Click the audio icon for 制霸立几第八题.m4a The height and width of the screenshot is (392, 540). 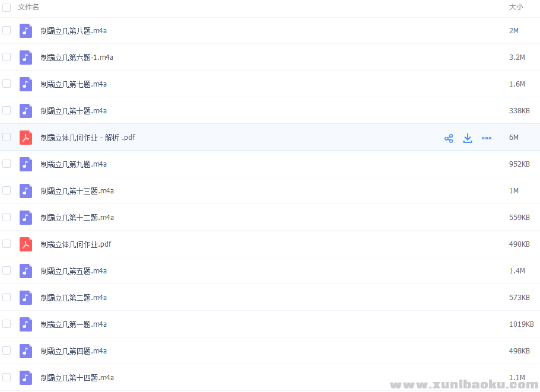point(26,31)
